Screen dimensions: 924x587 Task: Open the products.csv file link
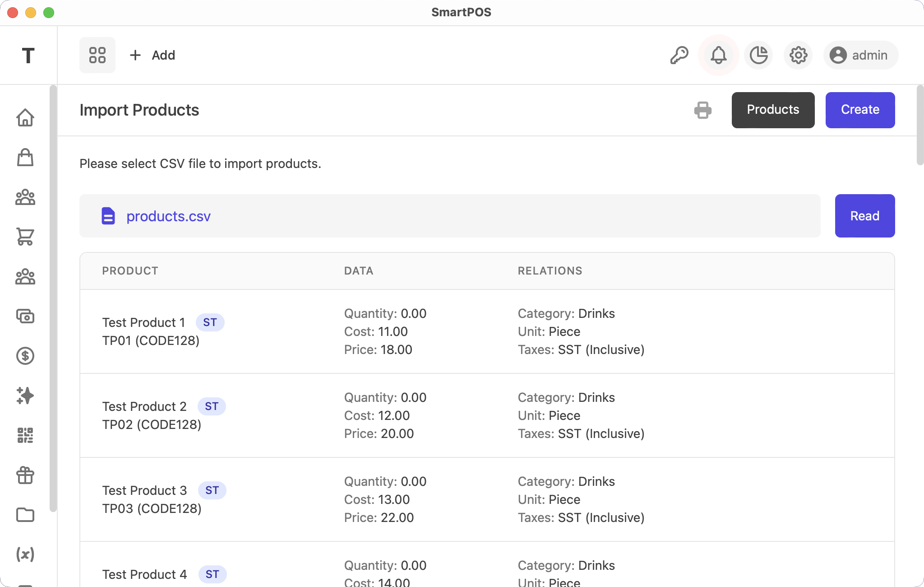(x=168, y=216)
